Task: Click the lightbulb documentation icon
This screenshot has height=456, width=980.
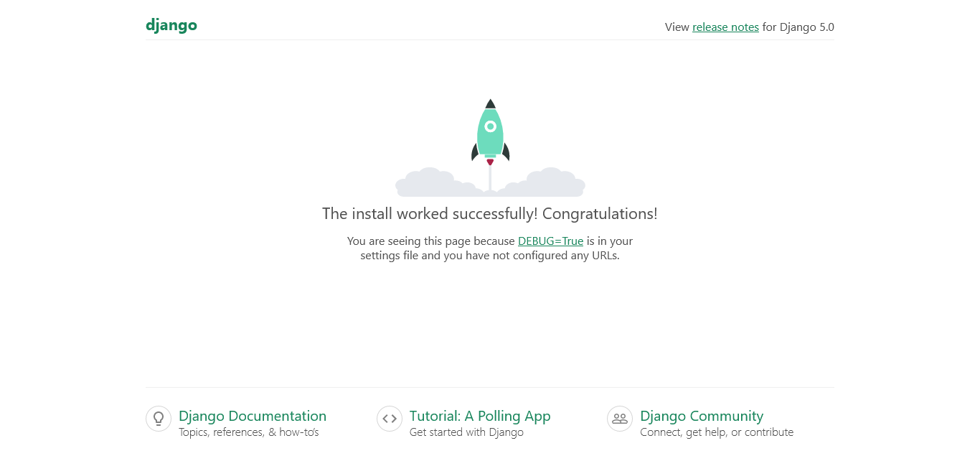Action: point(158,418)
